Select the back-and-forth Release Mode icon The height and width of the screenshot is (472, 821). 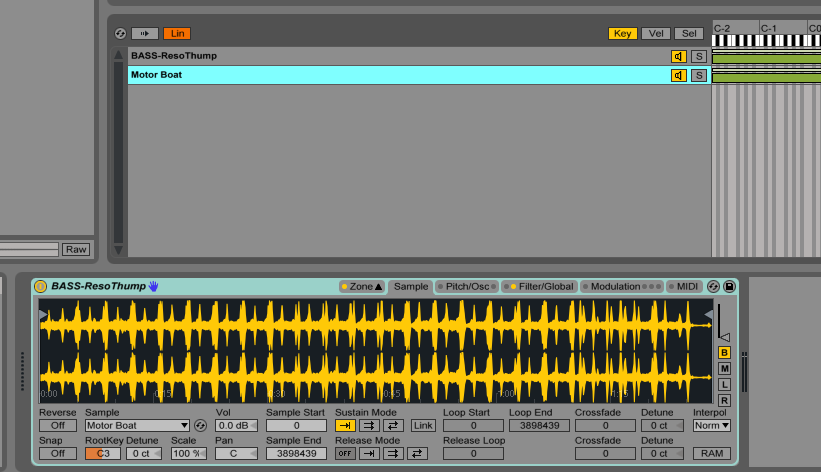tap(417, 453)
